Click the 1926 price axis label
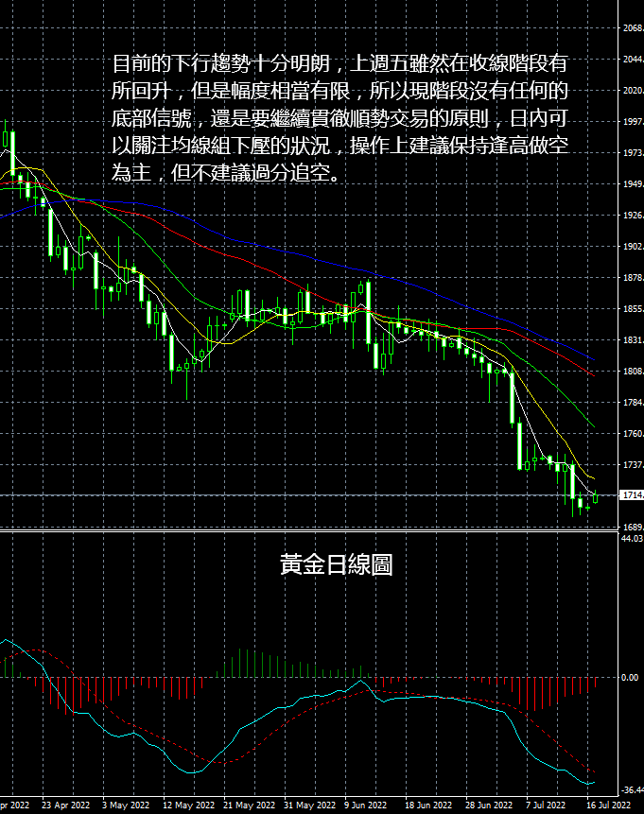 [633, 215]
